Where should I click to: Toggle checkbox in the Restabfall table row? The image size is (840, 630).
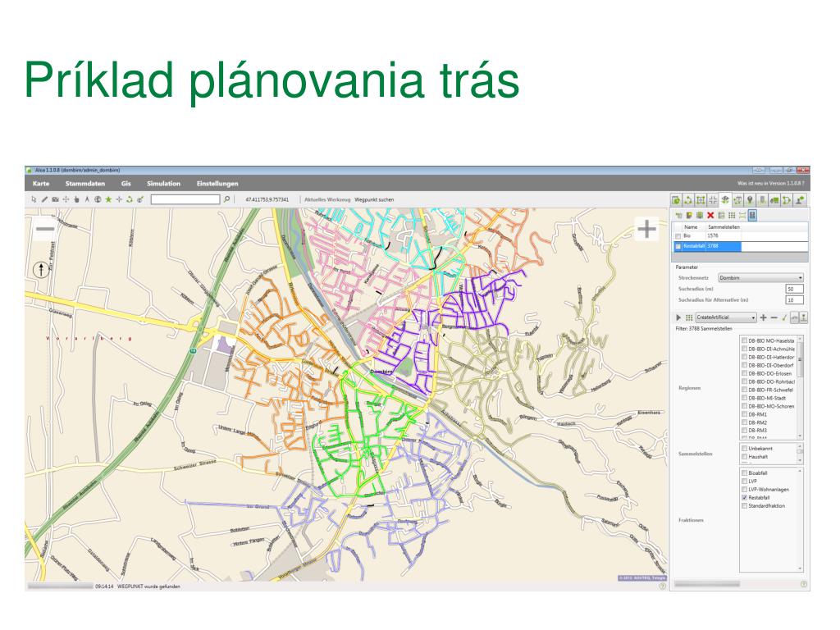678,246
